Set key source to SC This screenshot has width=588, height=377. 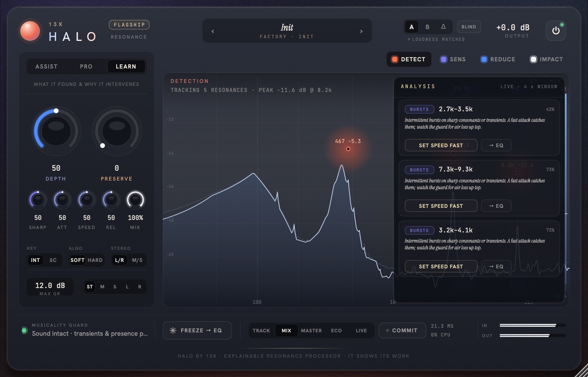tap(53, 260)
